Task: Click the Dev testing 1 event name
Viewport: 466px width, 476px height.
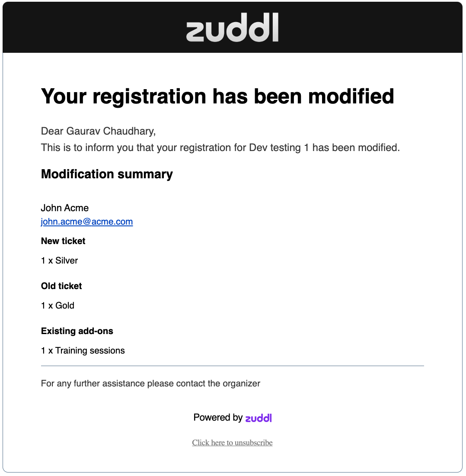Action: tap(279, 148)
